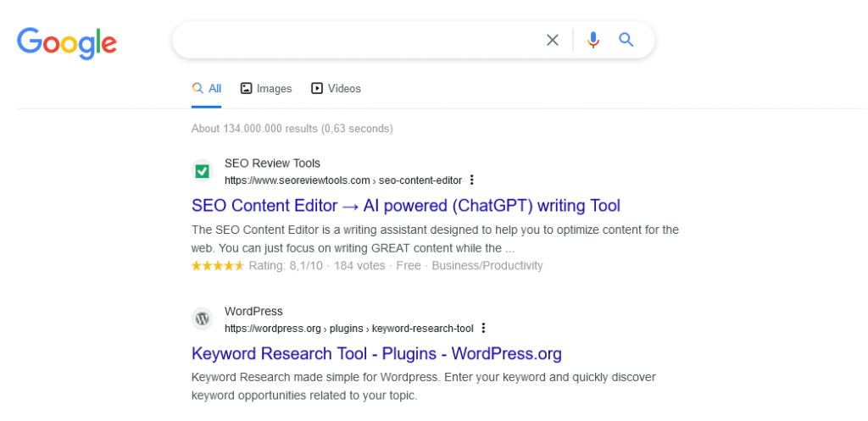
Task: Click the WordPress site name
Action: tap(253, 311)
